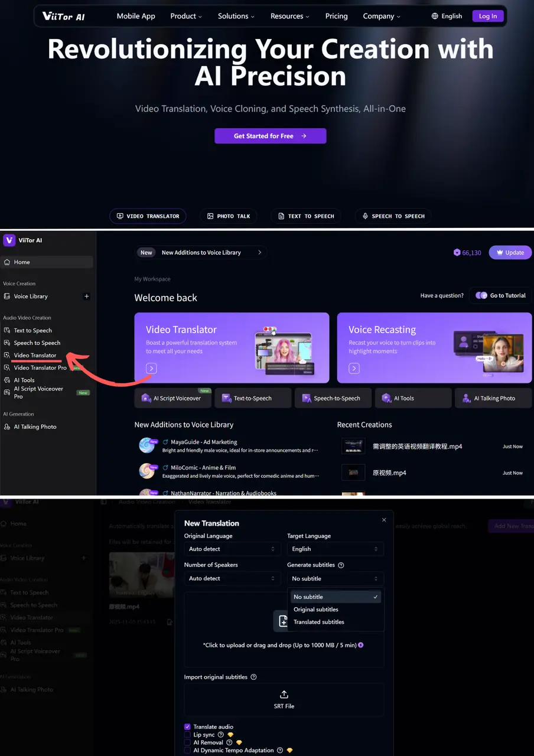Click the help icon next to Generate subtitles
Viewport: 534px width, 756px height.
pos(341,565)
